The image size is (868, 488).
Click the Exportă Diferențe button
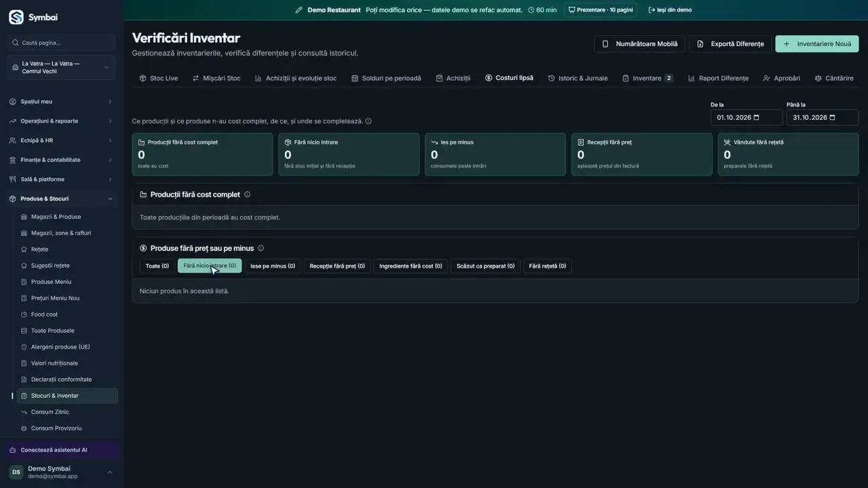(730, 44)
